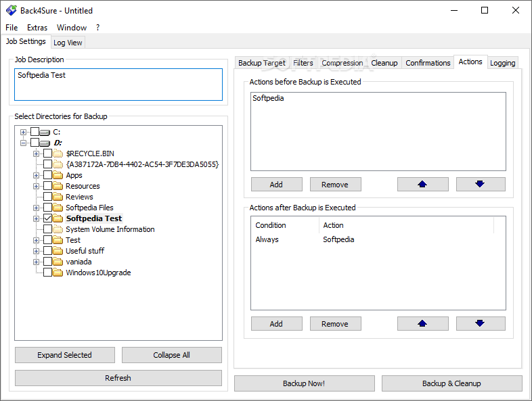
Task: Click the Apps folder icon
Action: [58, 175]
